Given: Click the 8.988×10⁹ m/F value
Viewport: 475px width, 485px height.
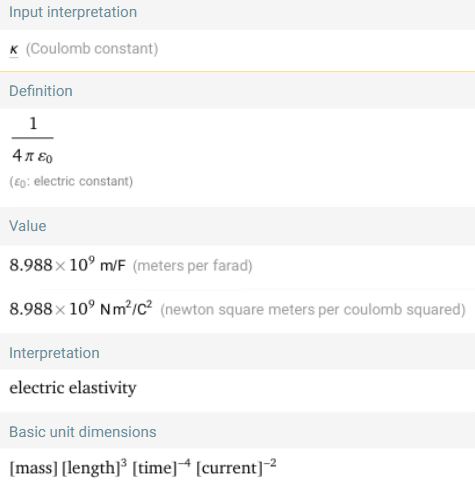Looking at the screenshot, I should [67, 265].
